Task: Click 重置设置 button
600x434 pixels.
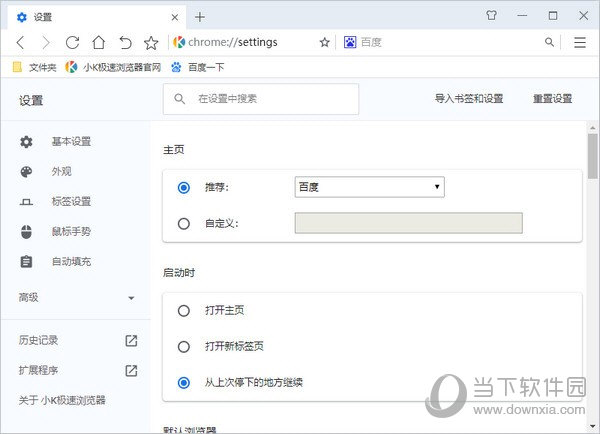Action: [x=553, y=99]
